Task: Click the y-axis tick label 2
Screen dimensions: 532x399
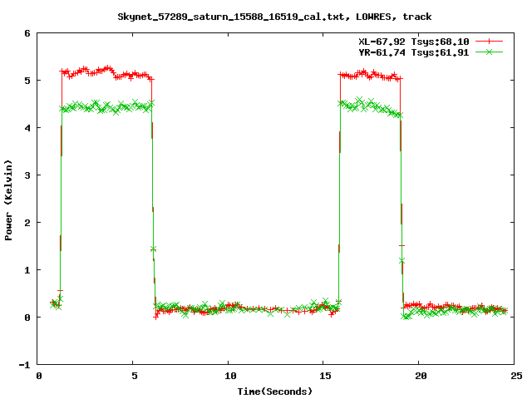Action: (27, 223)
